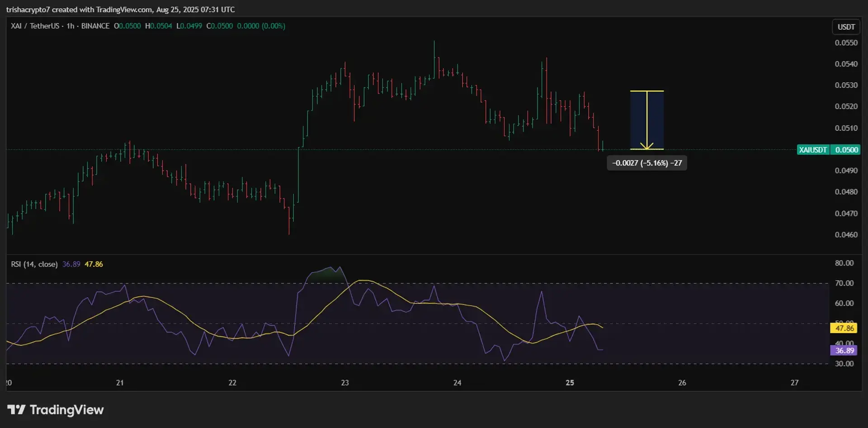Screen dimensions: 868x428
Task: Click the 0.0510 price axis label
Action: point(846,128)
